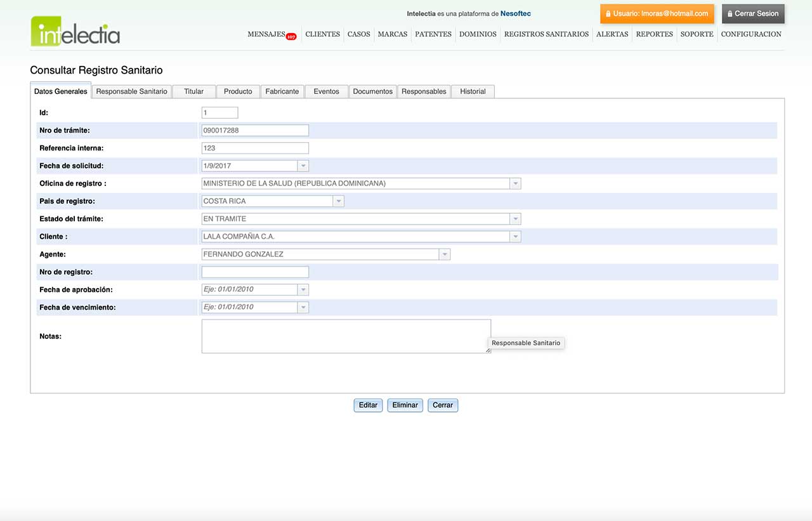Open the Registros Sanitarios menu
This screenshot has height=521, width=812.
click(x=546, y=34)
